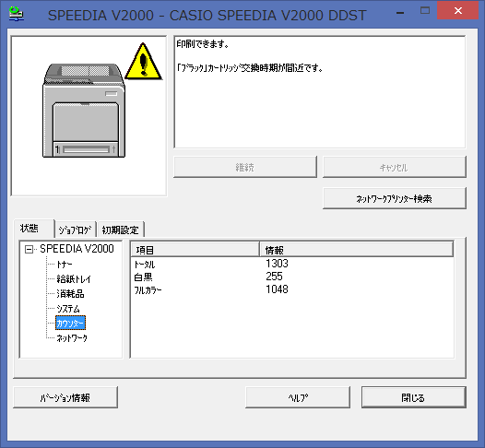Click the 印刷できます。 status message
485x448 pixels.
(203, 44)
